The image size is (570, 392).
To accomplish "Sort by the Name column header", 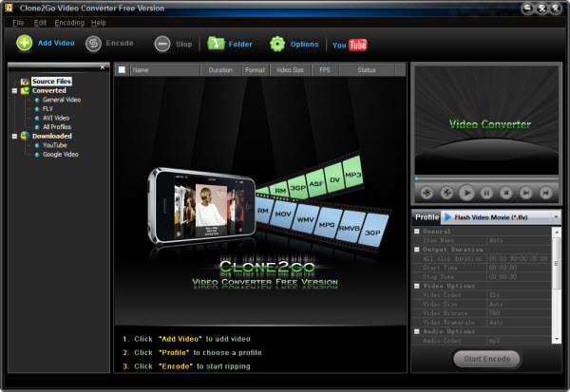I will tap(164, 69).
